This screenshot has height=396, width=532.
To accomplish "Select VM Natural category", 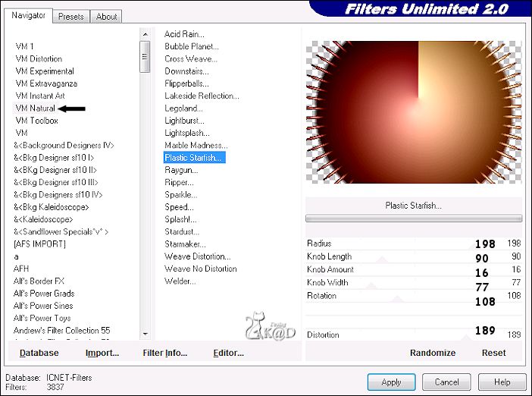I will click(36, 108).
